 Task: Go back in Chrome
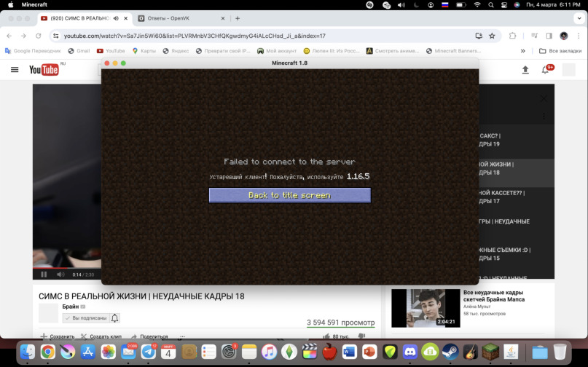coord(9,36)
